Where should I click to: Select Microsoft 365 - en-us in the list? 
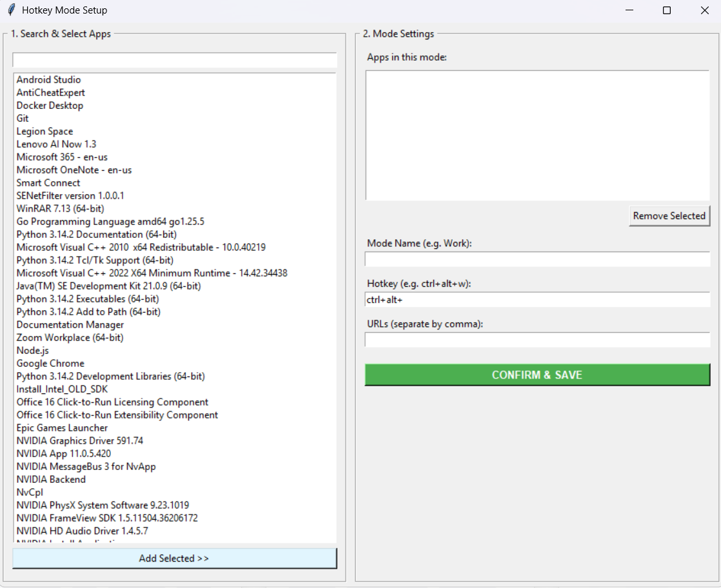pyautogui.click(x=62, y=157)
